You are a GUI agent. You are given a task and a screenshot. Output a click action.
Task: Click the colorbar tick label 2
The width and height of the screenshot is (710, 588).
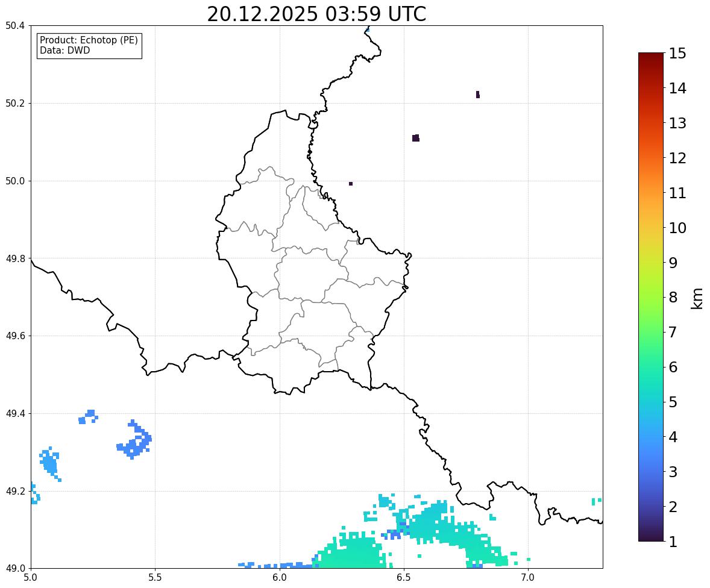(673, 507)
